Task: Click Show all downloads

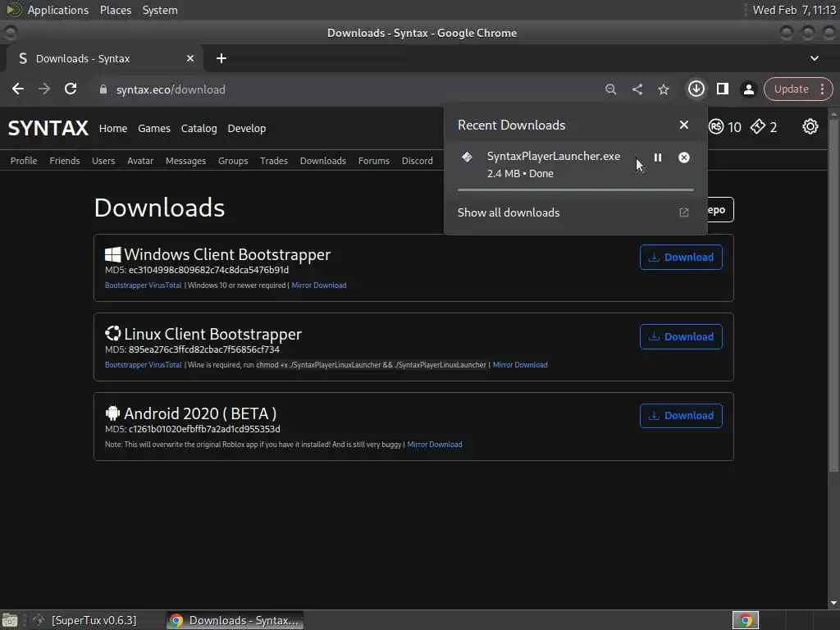Action: [509, 212]
